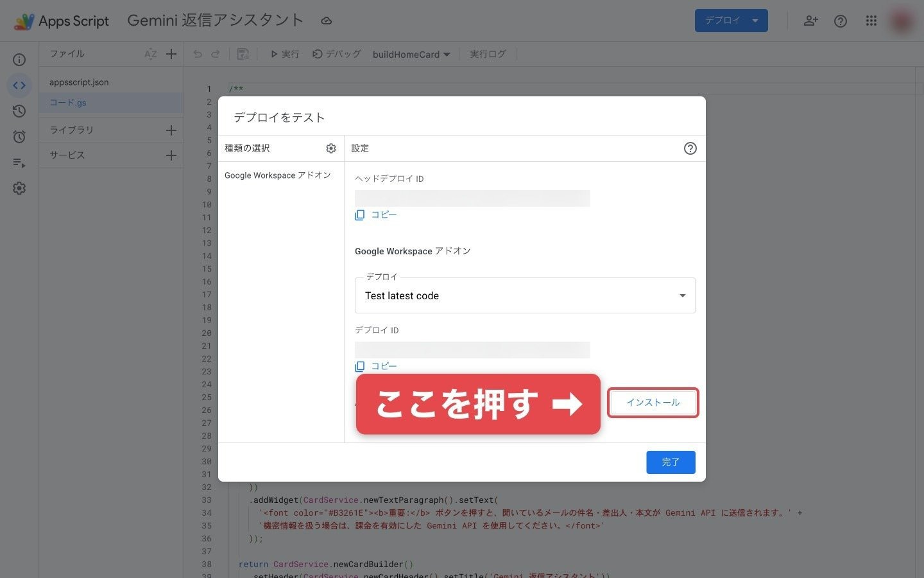Image resolution: width=924 pixels, height=578 pixels.
Task: Click the ファイル panel header
Action: pos(67,54)
